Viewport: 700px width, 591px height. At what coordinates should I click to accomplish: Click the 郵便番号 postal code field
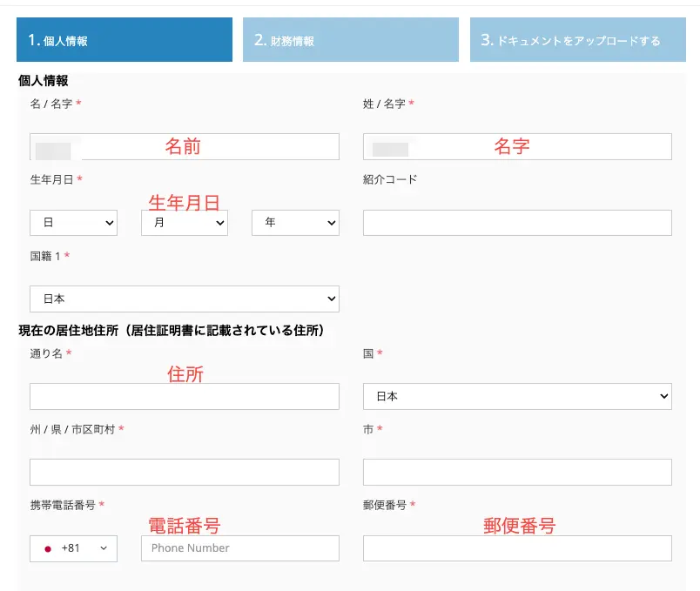[516, 548]
